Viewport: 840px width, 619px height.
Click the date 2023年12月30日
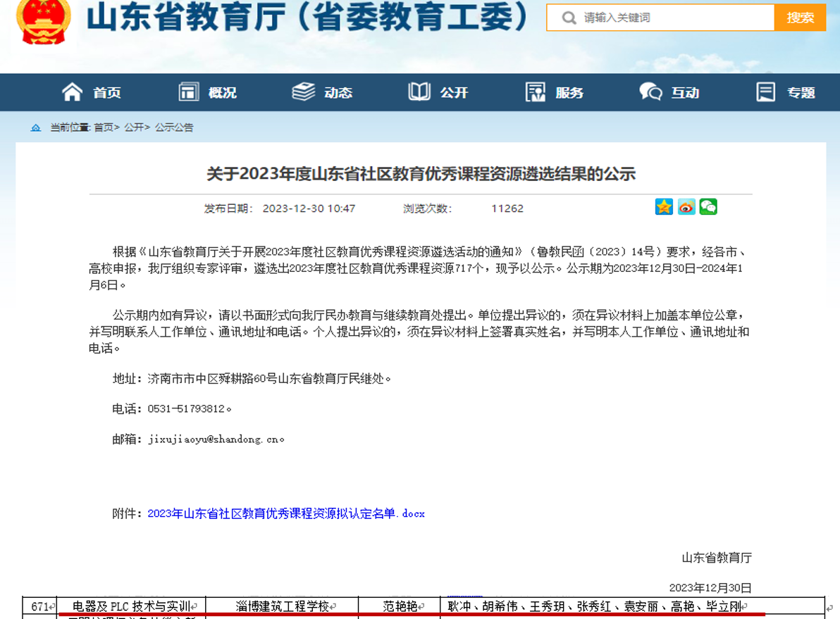pyautogui.click(x=710, y=588)
